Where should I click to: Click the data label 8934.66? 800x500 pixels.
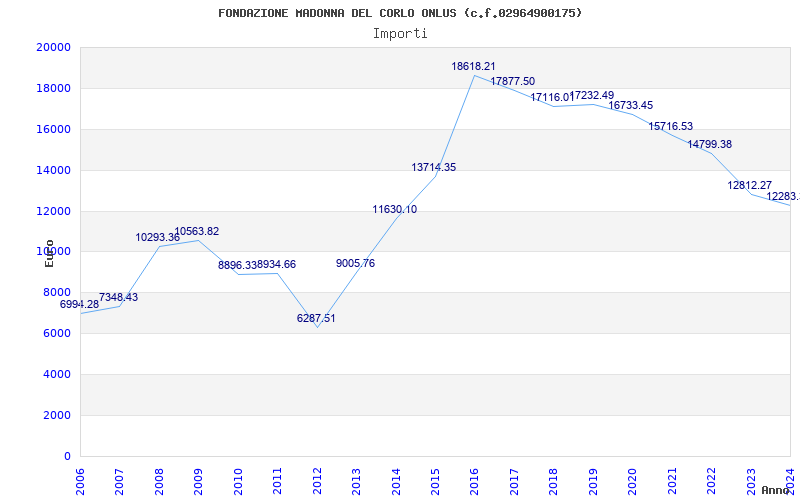[x=277, y=265]
